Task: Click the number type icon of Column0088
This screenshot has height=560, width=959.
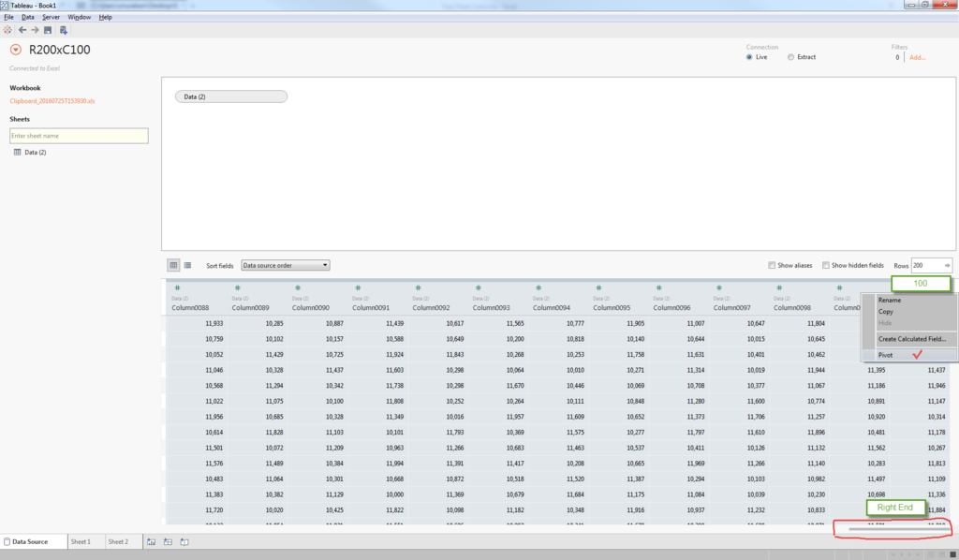Action: pos(177,287)
